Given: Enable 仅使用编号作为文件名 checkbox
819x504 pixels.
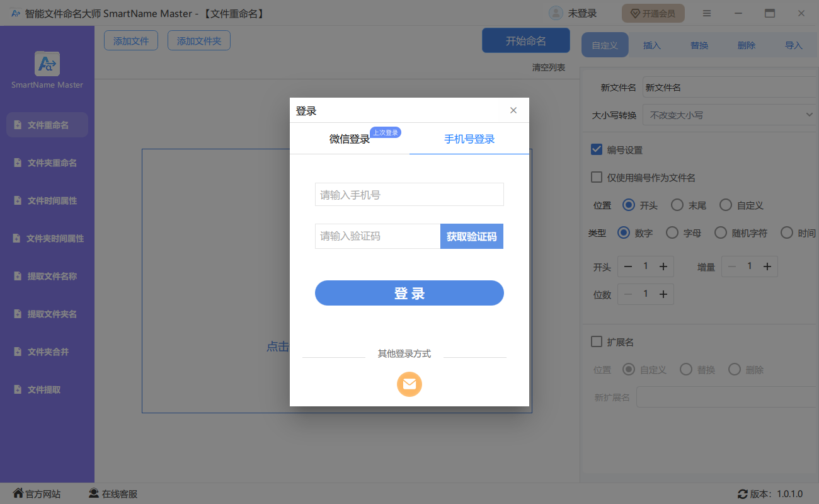Looking at the screenshot, I should coord(596,178).
